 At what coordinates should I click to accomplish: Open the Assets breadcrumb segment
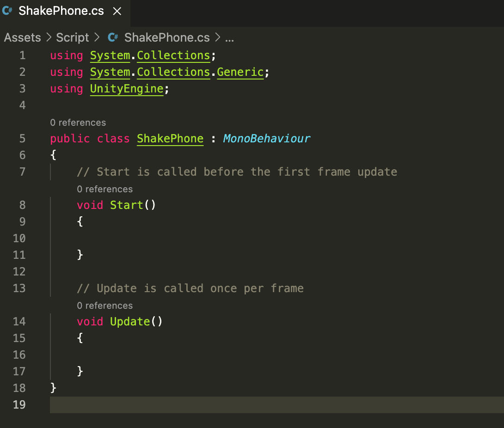point(22,37)
